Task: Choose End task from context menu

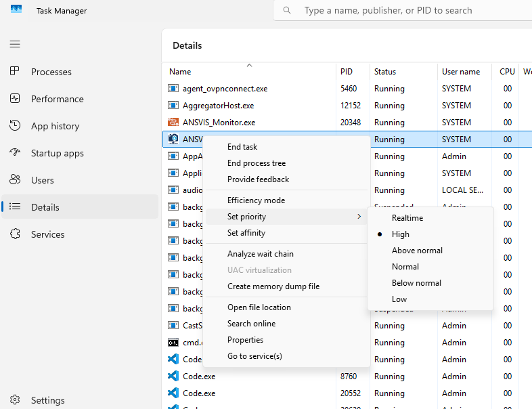Action: [242, 147]
